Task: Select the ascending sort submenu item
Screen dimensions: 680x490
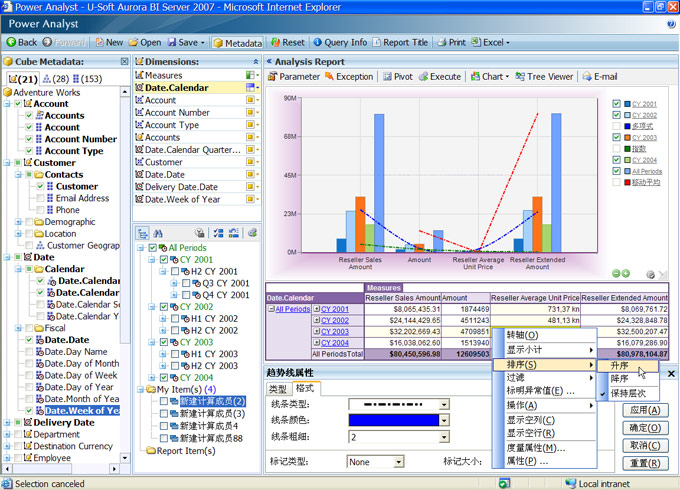Action: (x=628, y=366)
